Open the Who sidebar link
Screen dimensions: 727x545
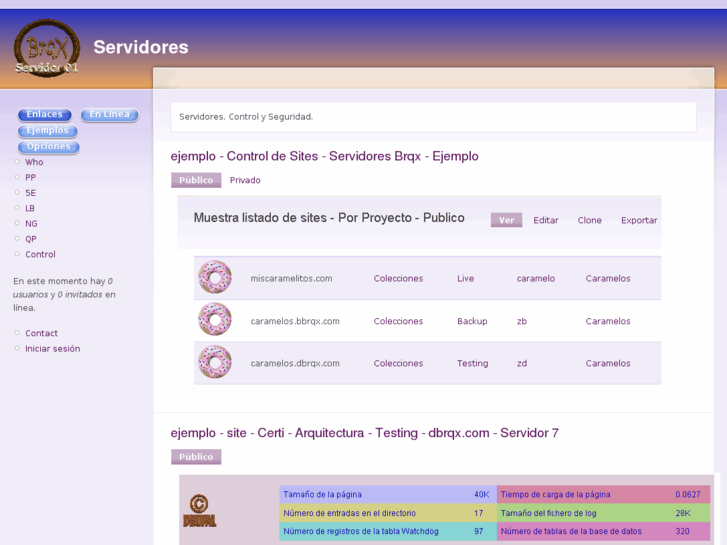pos(34,162)
